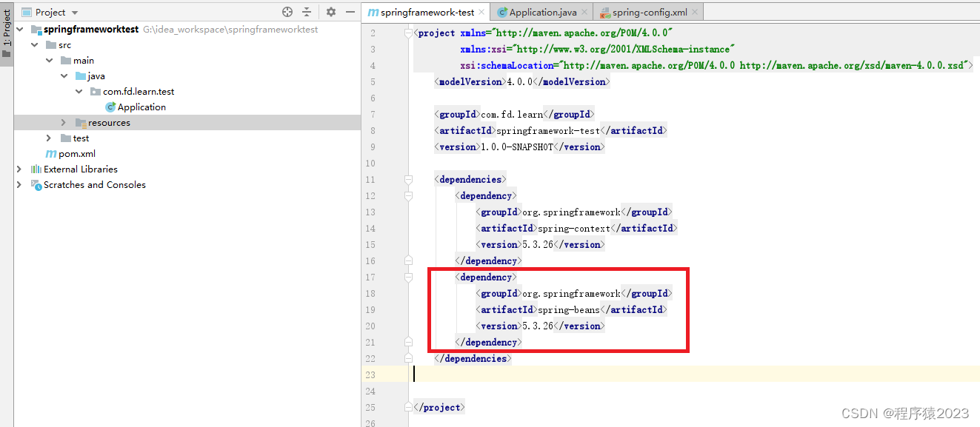This screenshot has height=427, width=980.
Task: Click line number 17 in gutter
Action: [370, 277]
